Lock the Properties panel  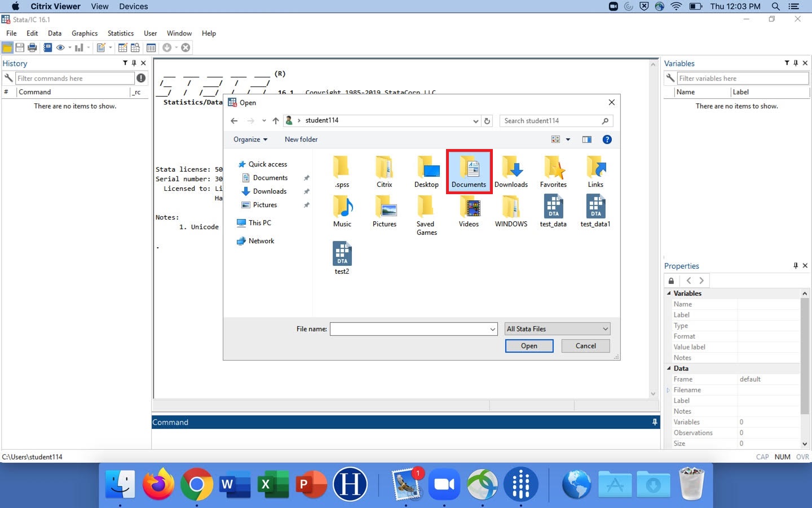(671, 281)
